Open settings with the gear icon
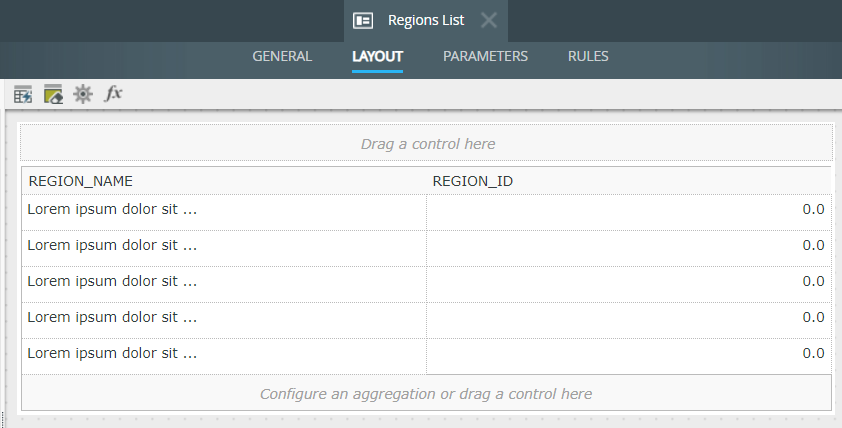842x428 pixels. click(x=83, y=94)
